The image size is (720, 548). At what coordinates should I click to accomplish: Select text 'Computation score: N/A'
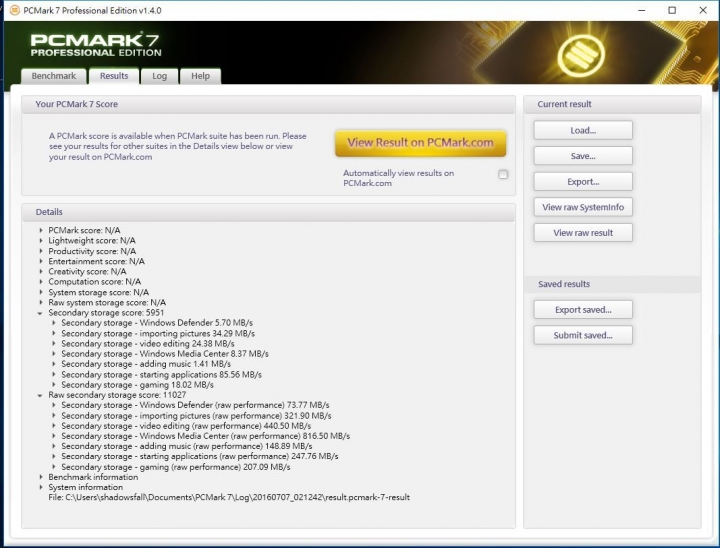pyautogui.click(x=95, y=282)
